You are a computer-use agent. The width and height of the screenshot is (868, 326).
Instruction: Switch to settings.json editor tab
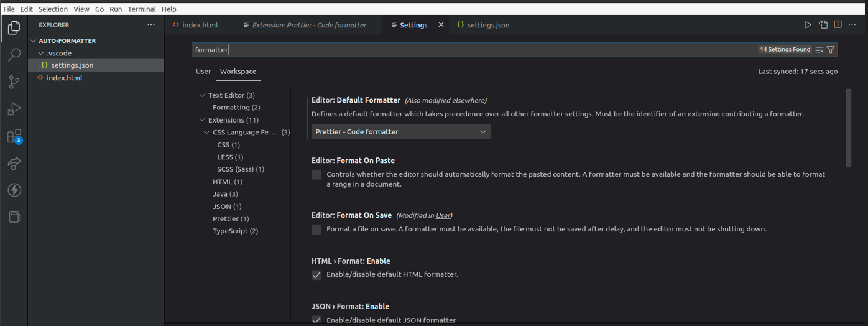pyautogui.click(x=488, y=25)
